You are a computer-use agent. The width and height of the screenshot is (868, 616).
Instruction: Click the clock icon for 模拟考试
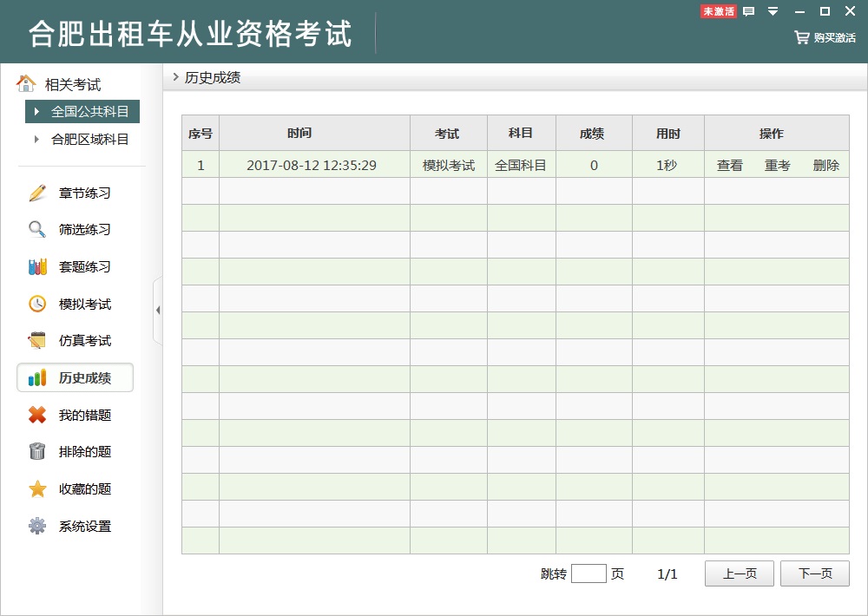coord(37,305)
